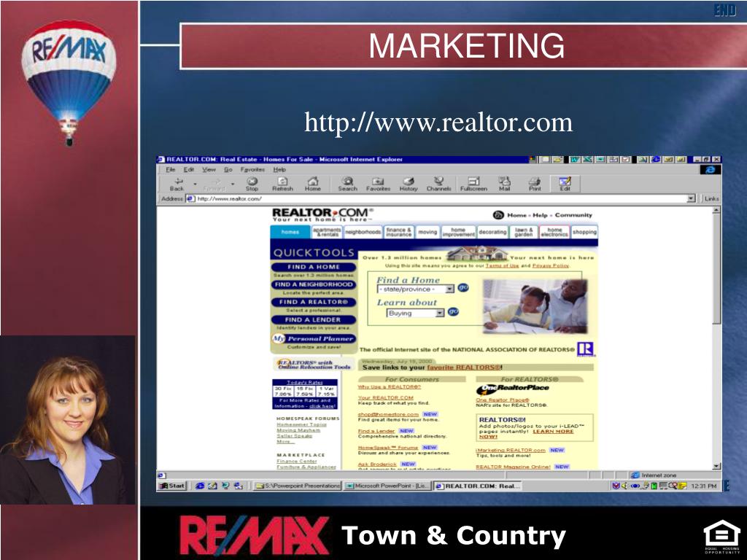Click the vertical scrollbar down arrow
Screen dimensions: 747x560
point(716,466)
